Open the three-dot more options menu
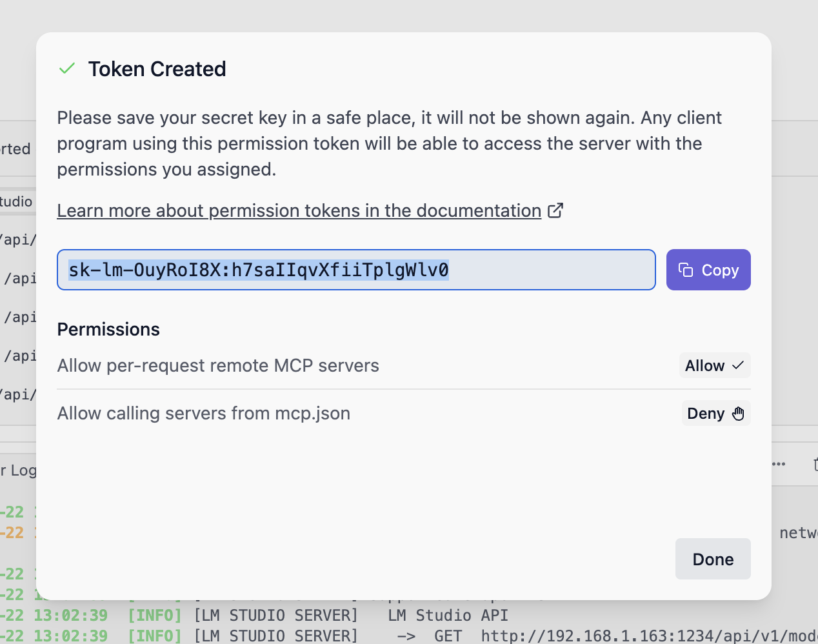The width and height of the screenshot is (818, 644). pos(779,464)
